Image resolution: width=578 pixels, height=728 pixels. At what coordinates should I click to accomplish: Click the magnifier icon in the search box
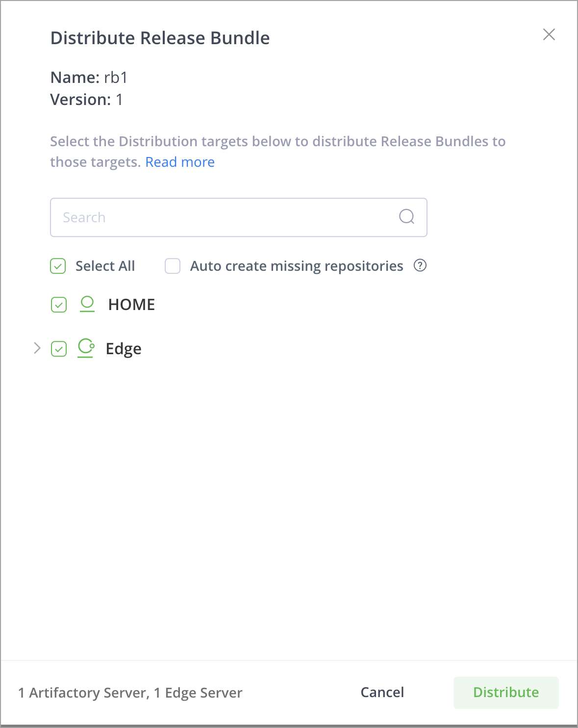coord(406,216)
